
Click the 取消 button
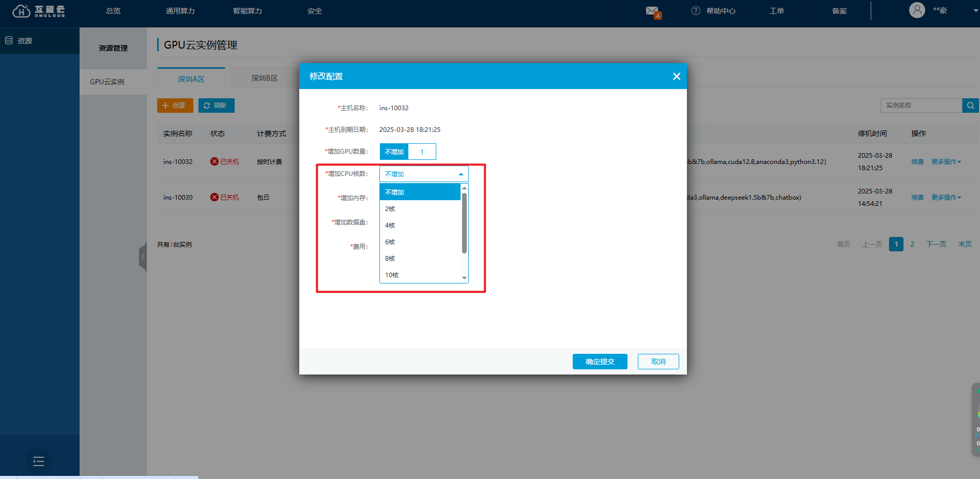(658, 362)
